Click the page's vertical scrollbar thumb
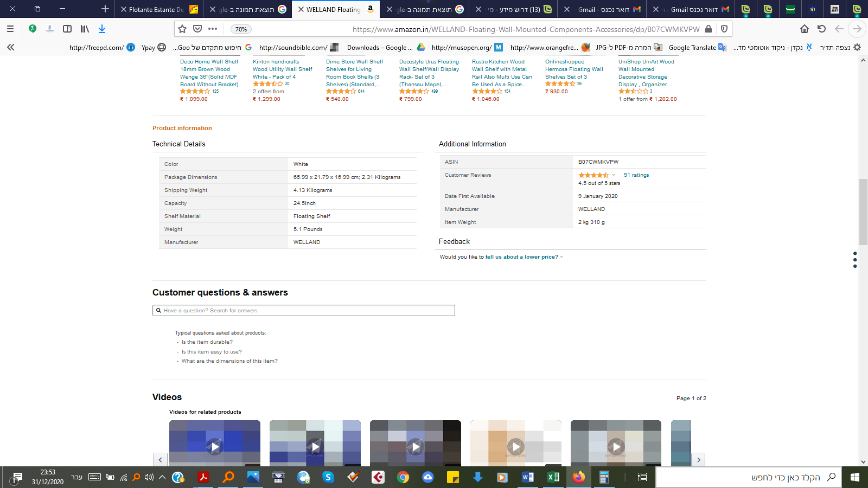868x488 pixels. pos(863,213)
